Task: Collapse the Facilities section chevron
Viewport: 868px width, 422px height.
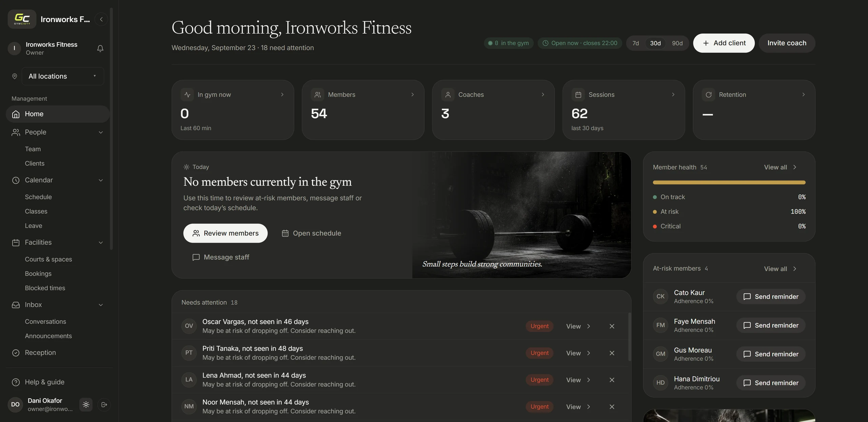Action: 101,243
